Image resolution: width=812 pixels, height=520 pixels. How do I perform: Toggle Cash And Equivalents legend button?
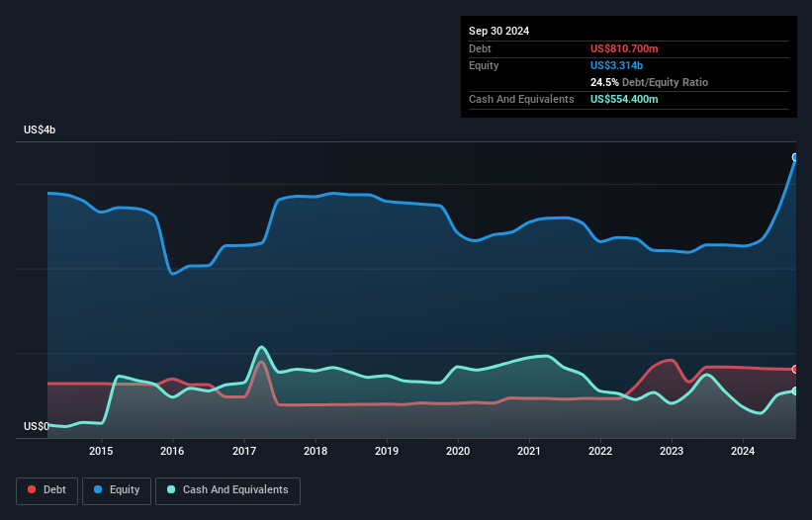[x=227, y=490]
